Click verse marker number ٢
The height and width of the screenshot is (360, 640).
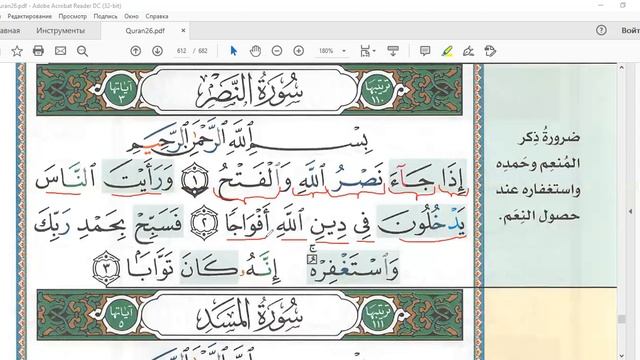click(x=204, y=223)
